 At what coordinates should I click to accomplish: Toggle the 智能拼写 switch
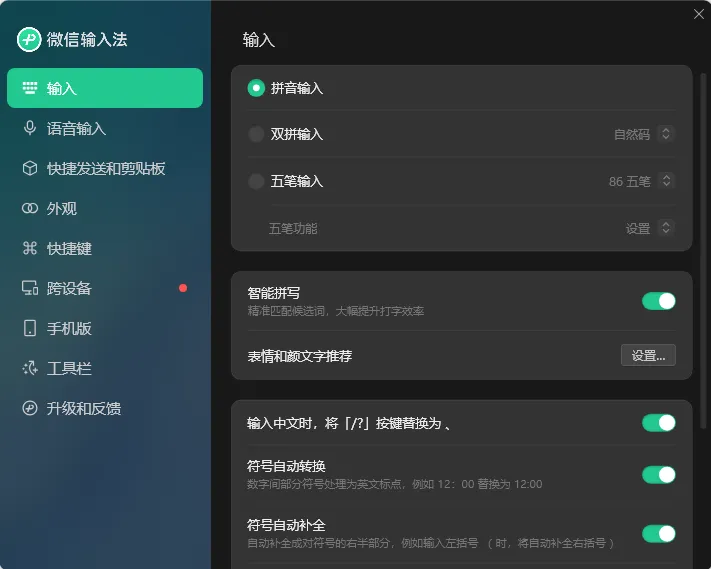(x=658, y=301)
